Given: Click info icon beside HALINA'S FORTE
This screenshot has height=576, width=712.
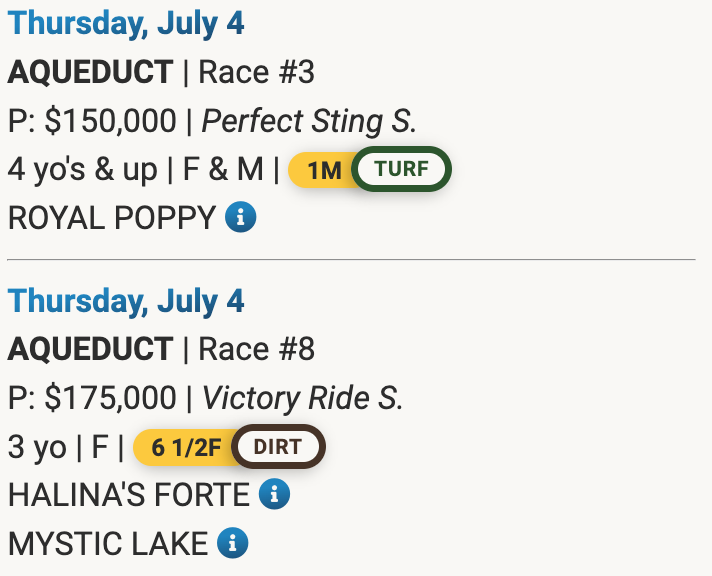Looking at the screenshot, I should tap(274, 494).
